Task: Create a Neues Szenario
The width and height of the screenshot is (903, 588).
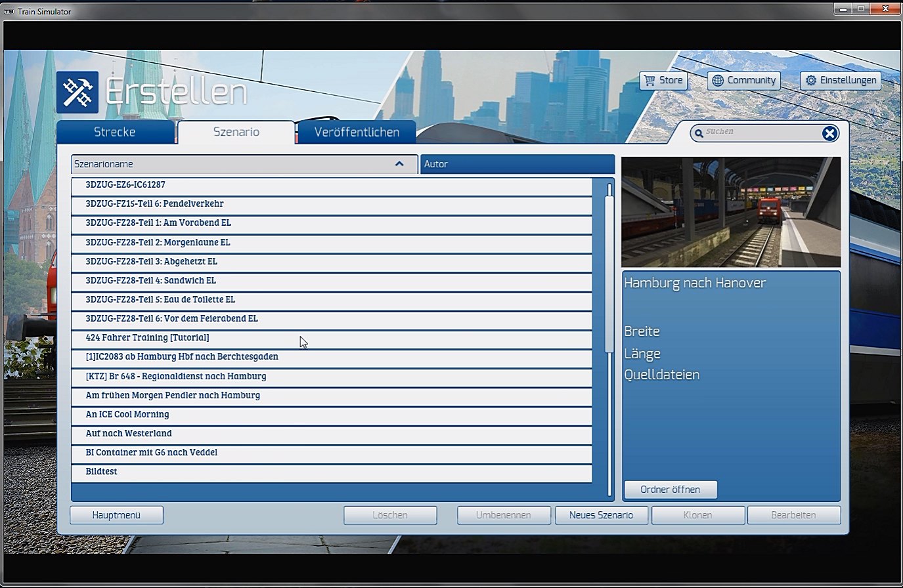Action: click(602, 515)
